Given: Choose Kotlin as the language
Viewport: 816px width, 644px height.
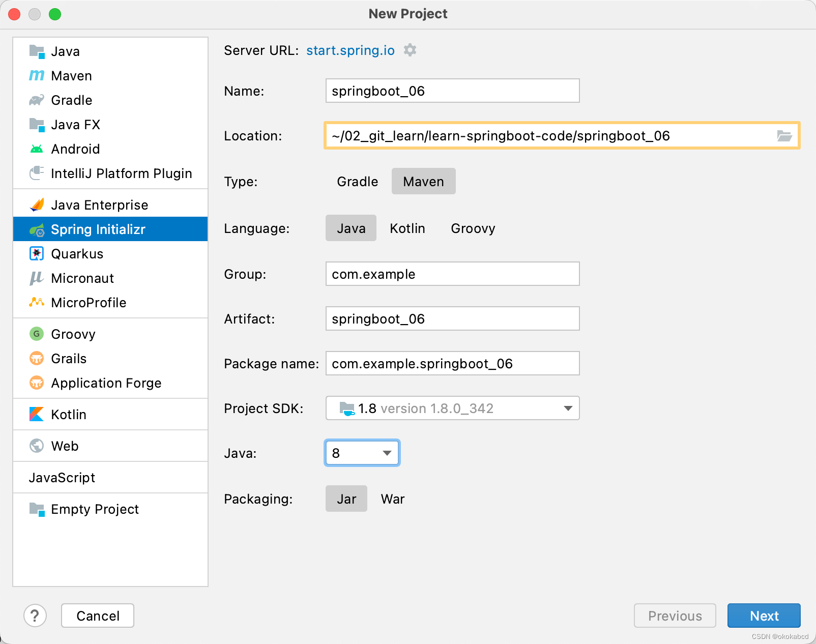Looking at the screenshot, I should (x=407, y=228).
